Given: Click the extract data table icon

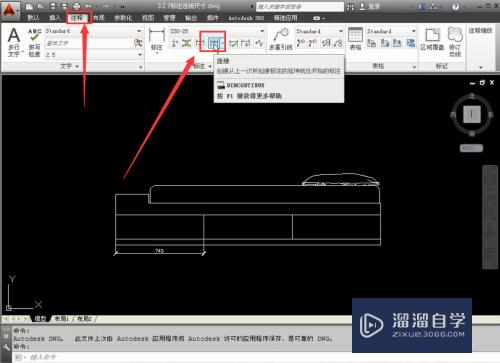Looking at the screenshot, I should coord(371,43).
